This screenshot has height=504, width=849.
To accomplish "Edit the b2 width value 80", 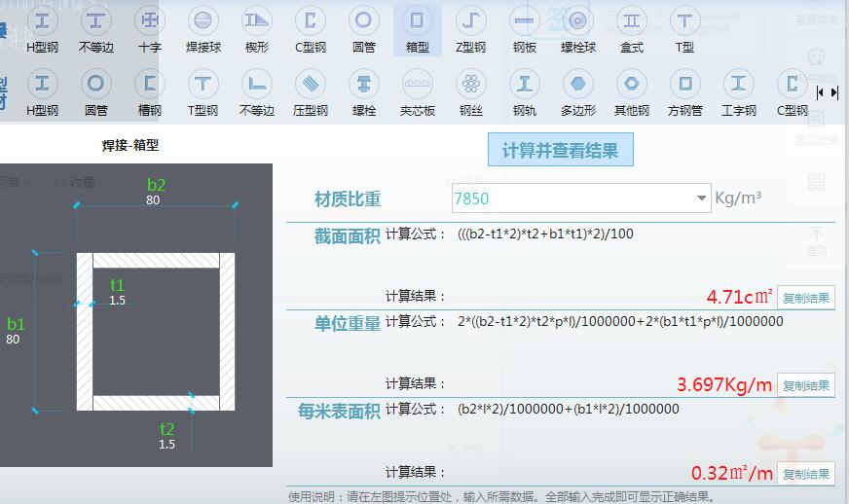I will pos(153,199).
